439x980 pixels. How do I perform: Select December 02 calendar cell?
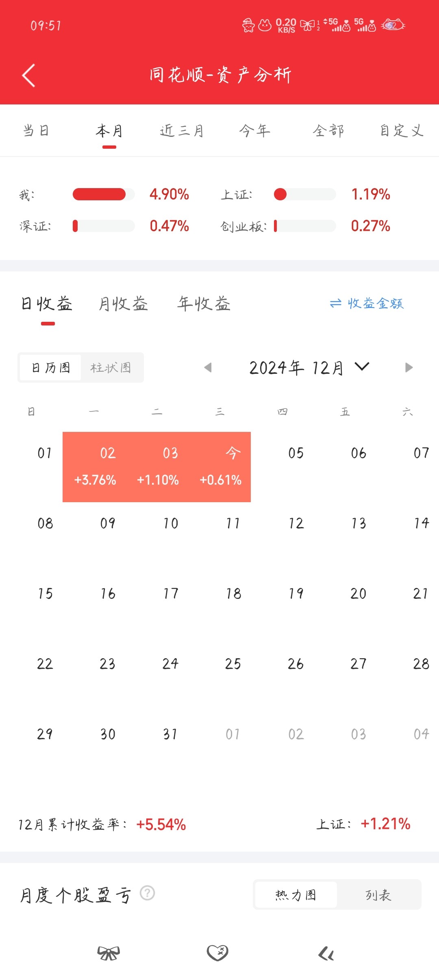click(x=94, y=467)
